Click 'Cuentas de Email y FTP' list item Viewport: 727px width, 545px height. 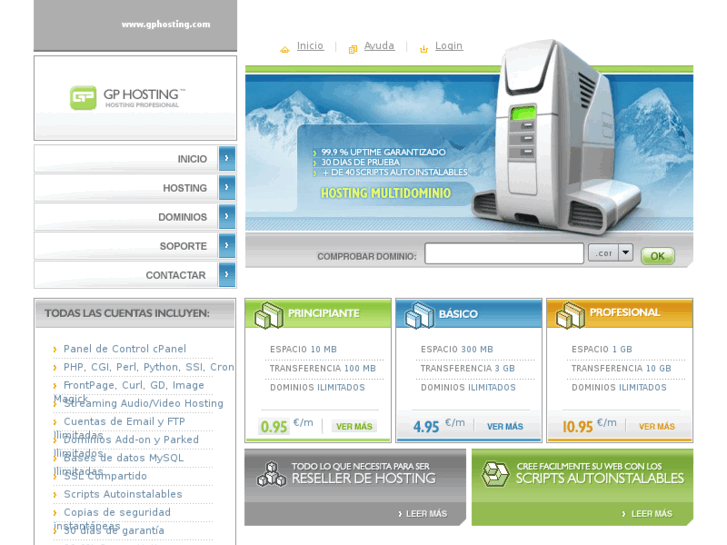click(124, 421)
